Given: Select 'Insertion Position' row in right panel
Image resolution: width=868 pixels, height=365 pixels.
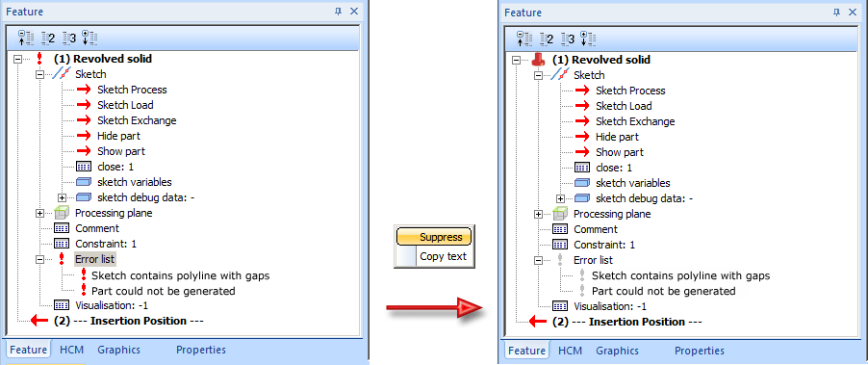Looking at the screenshot, I should pyautogui.click(x=627, y=322).
